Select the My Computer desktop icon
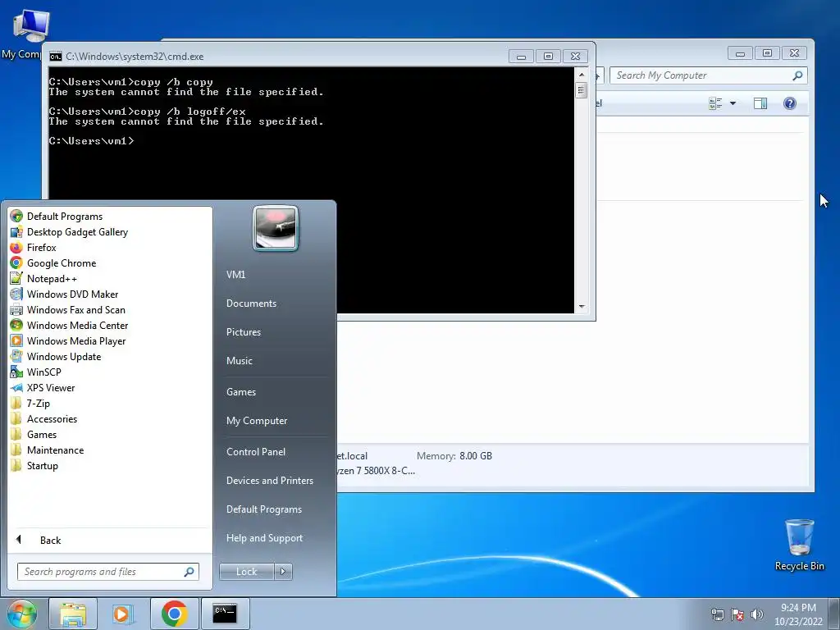 [27, 34]
